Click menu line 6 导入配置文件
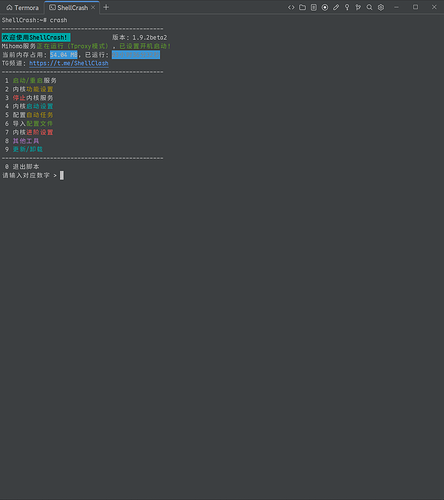 [x=29, y=124]
